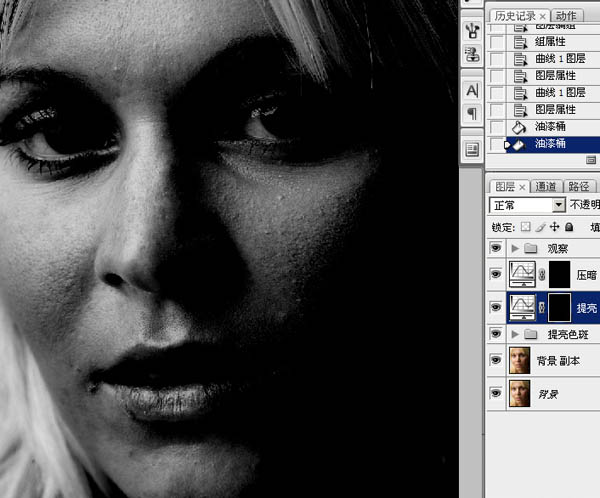Image resolution: width=600 pixels, height=498 pixels.
Task: Open the Paragraph panel (¶ icon)
Action: point(472,113)
